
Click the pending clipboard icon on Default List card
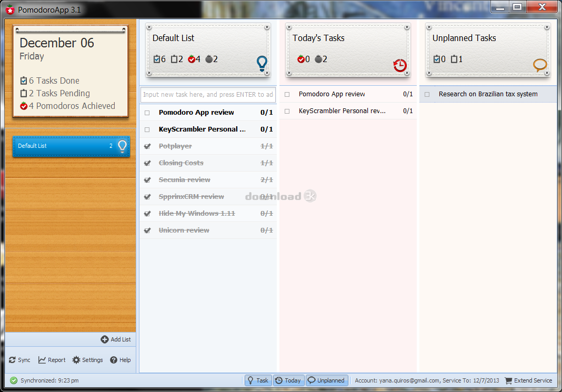pos(174,59)
